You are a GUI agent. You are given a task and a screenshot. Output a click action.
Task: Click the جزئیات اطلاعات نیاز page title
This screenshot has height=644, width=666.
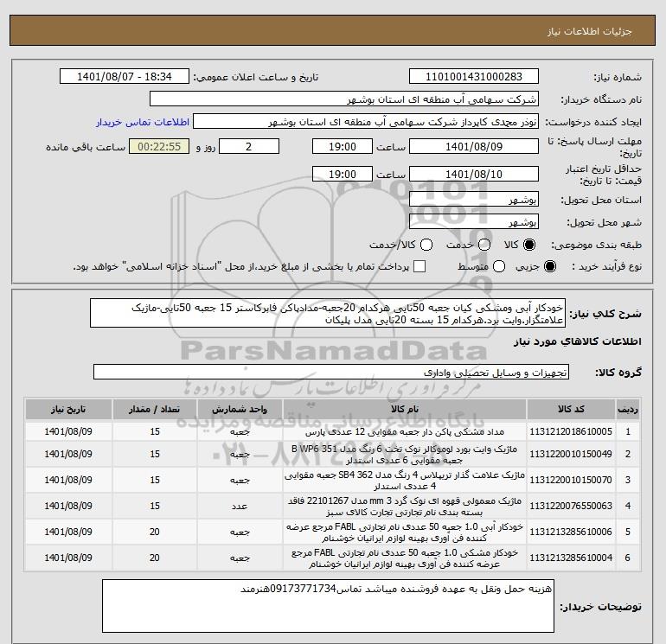(x=590, y=31)
